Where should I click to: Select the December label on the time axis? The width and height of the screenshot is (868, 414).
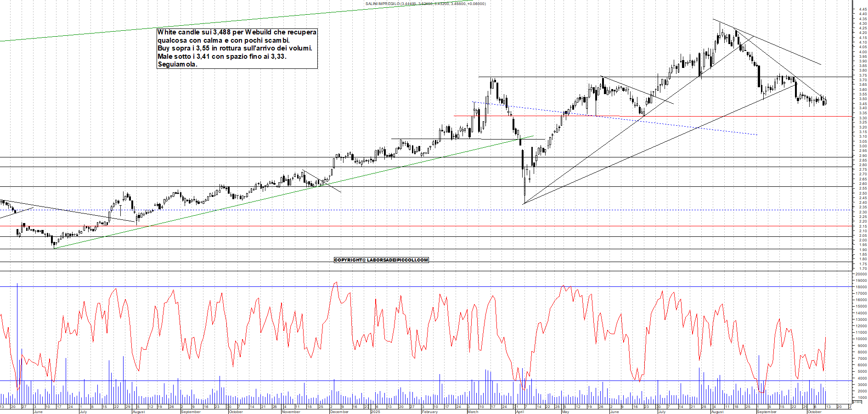(x=339, y=412)
